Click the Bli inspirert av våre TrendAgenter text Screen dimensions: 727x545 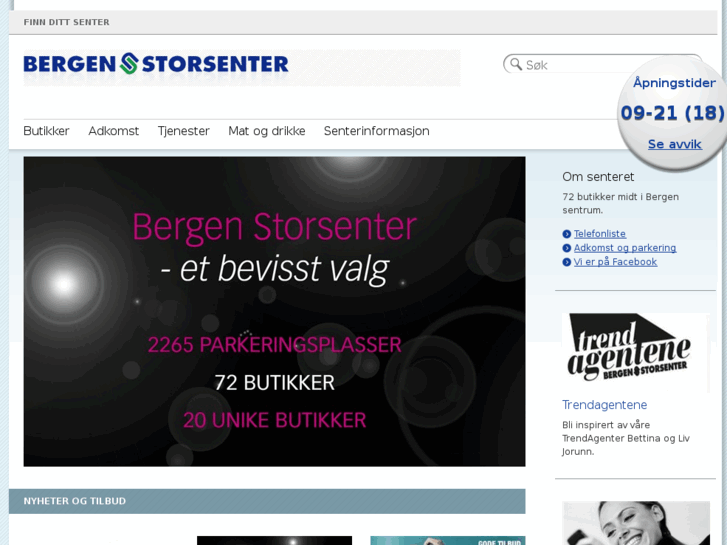pyautogui.click(x=626, y=438)
